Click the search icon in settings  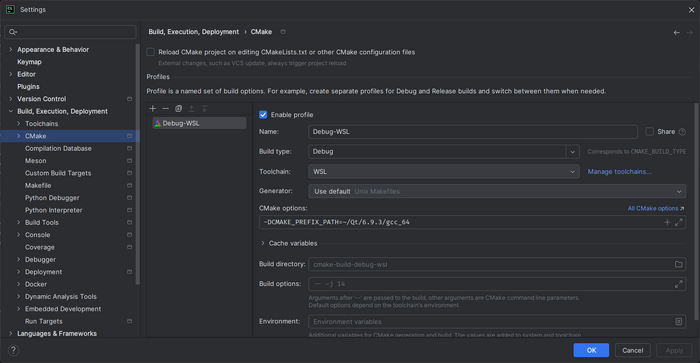[x=13, y=32]
